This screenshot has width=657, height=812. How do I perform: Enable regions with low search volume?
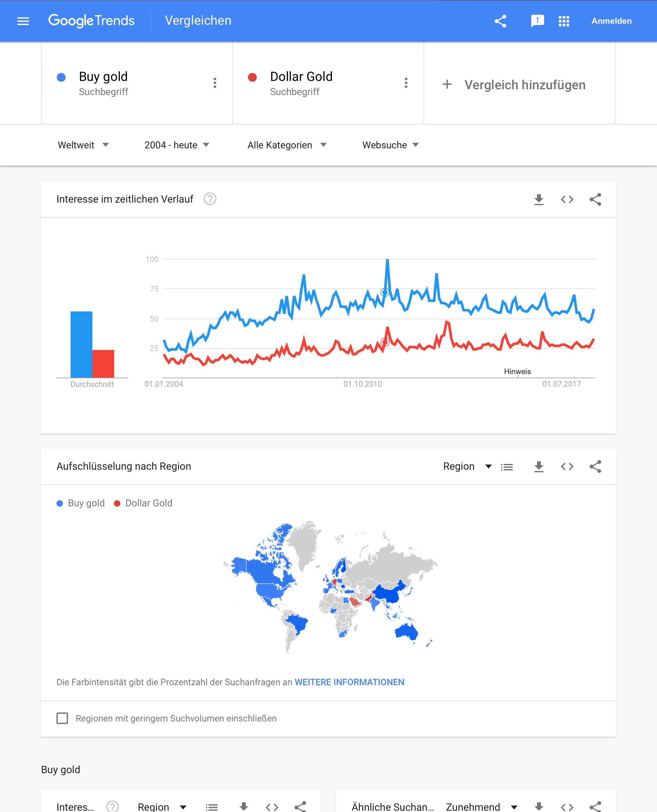coord(63,719)
